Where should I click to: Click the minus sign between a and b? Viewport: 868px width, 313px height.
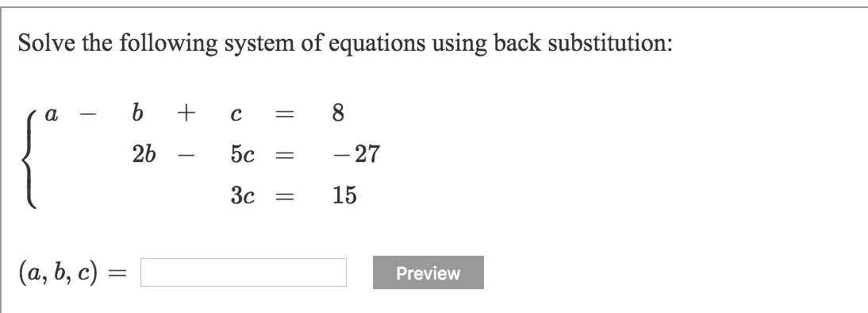point(87,115)
